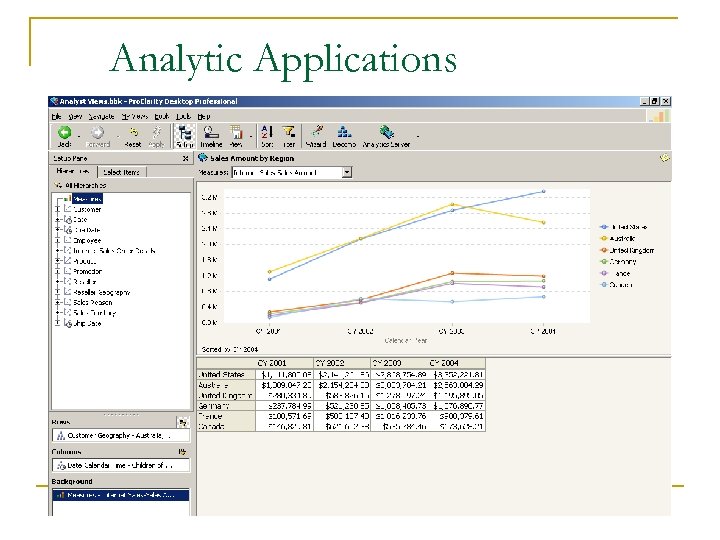Select the Customer hierarchy

point(87,209)
